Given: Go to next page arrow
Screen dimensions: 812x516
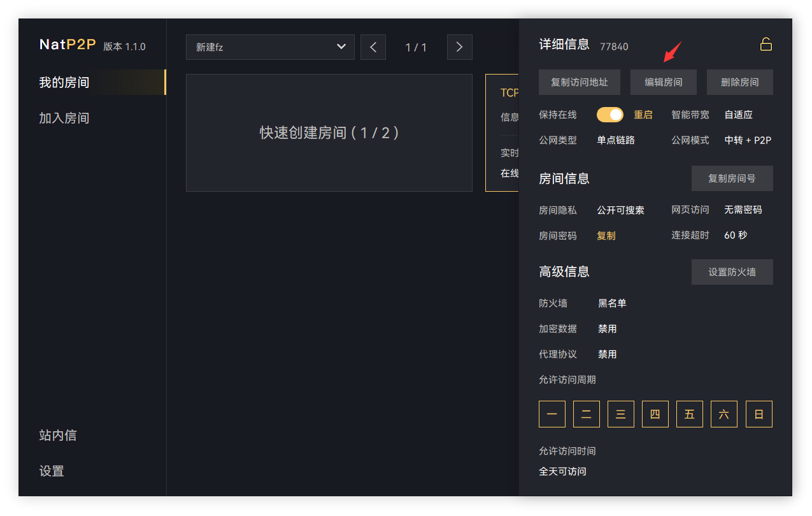Looking at the screenshot, I should (x=459, y=47).
